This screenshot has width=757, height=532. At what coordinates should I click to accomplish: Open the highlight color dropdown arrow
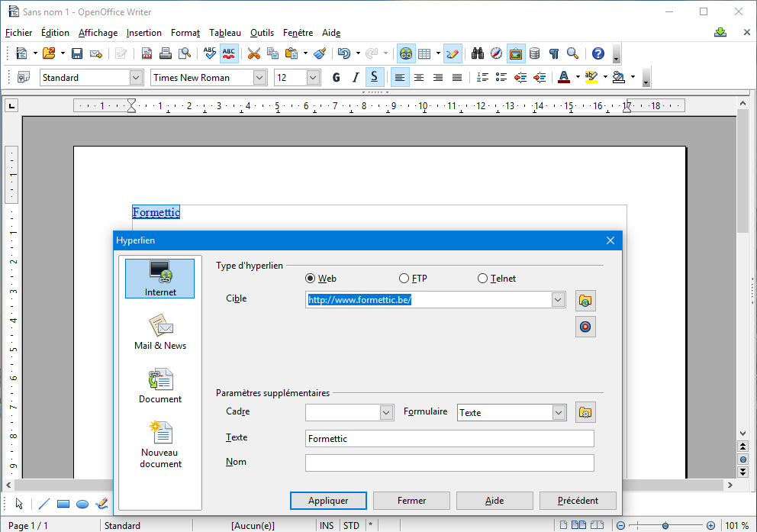coord(605,77)
